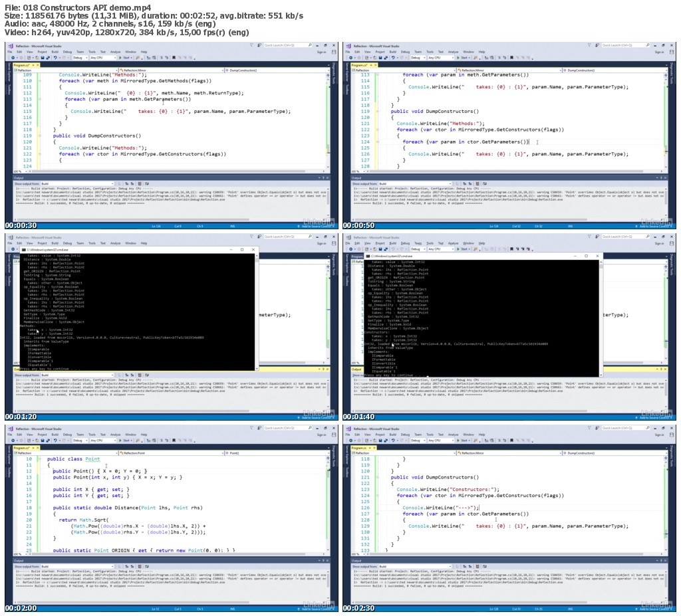Open Any CPU platform dropdown in 00:00:30 frame

pos(103,58)
